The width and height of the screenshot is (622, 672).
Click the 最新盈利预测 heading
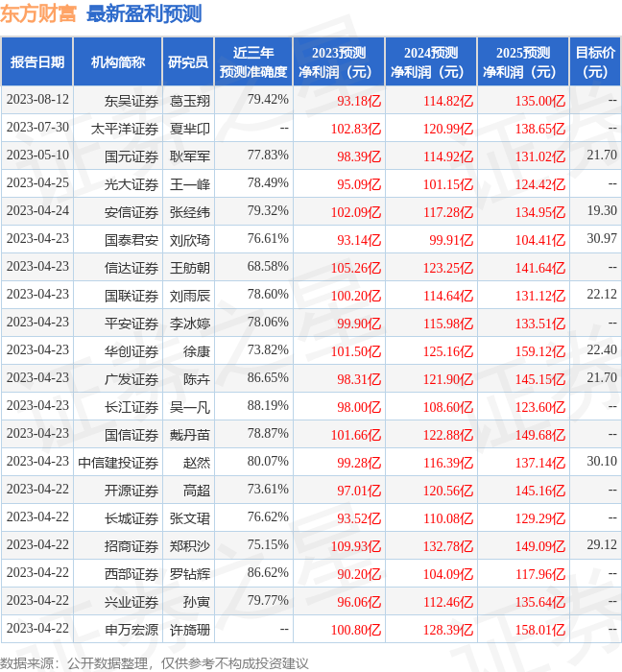144,14
